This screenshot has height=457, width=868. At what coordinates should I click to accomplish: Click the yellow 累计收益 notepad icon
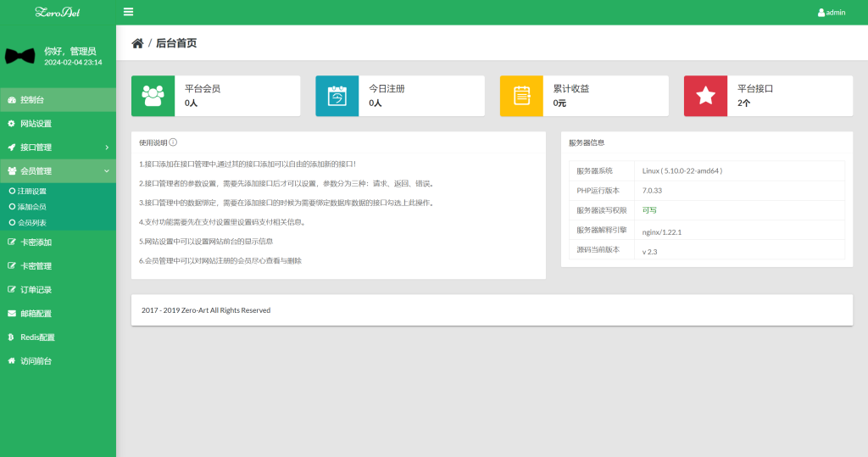click(521, 96)
